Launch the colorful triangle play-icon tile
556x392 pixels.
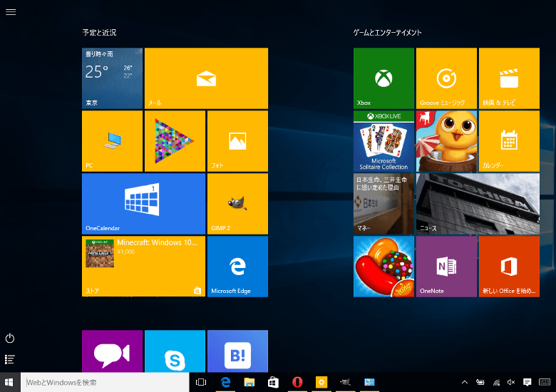coord(175,141)
